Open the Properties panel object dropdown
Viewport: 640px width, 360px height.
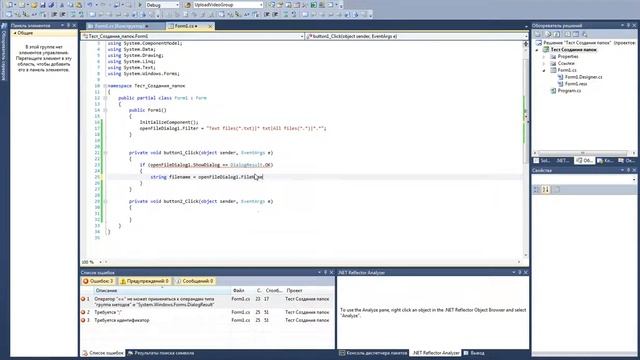[x=633, y=179]
